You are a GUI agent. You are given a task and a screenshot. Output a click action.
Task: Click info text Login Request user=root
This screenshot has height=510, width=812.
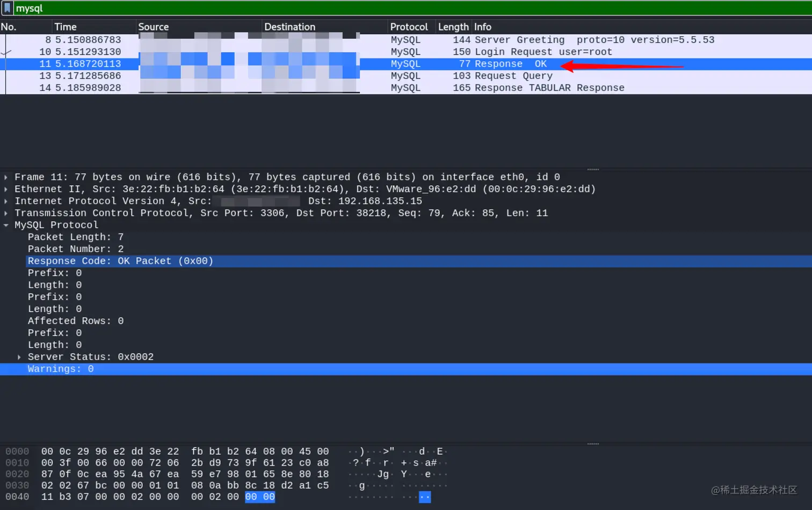[543, 52]
